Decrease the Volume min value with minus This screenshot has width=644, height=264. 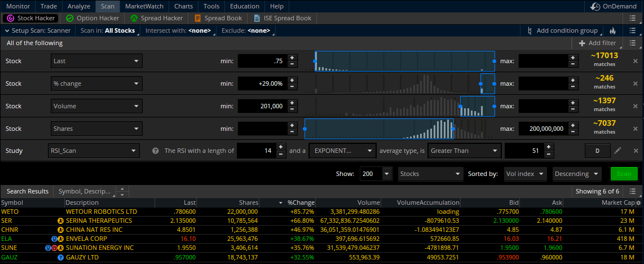[292, 109]
